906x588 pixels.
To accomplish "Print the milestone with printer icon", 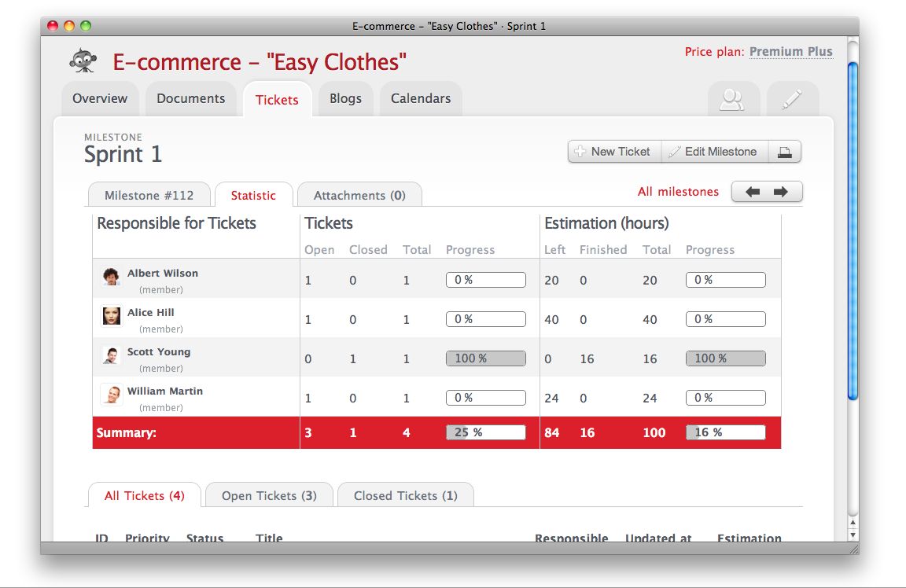I will click(x=785, y=152).
